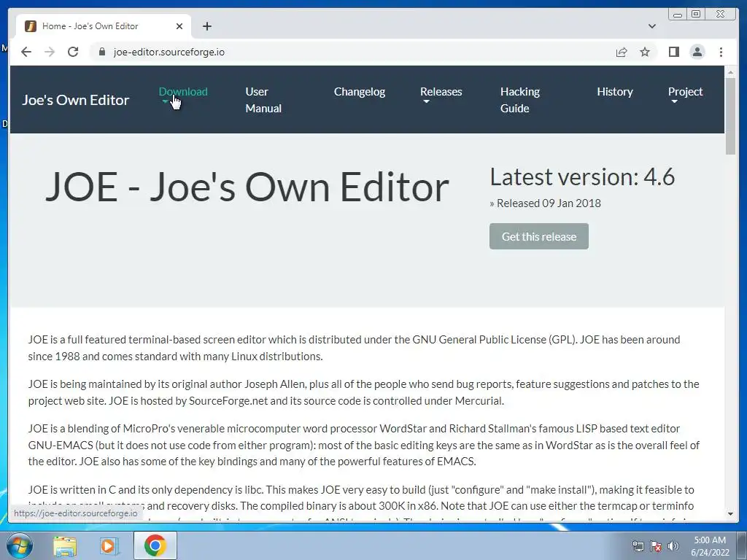Click the Chrome taskbar icon
Image resolution: width=747 pixels, height=560 pixels.
pos(155,545)
